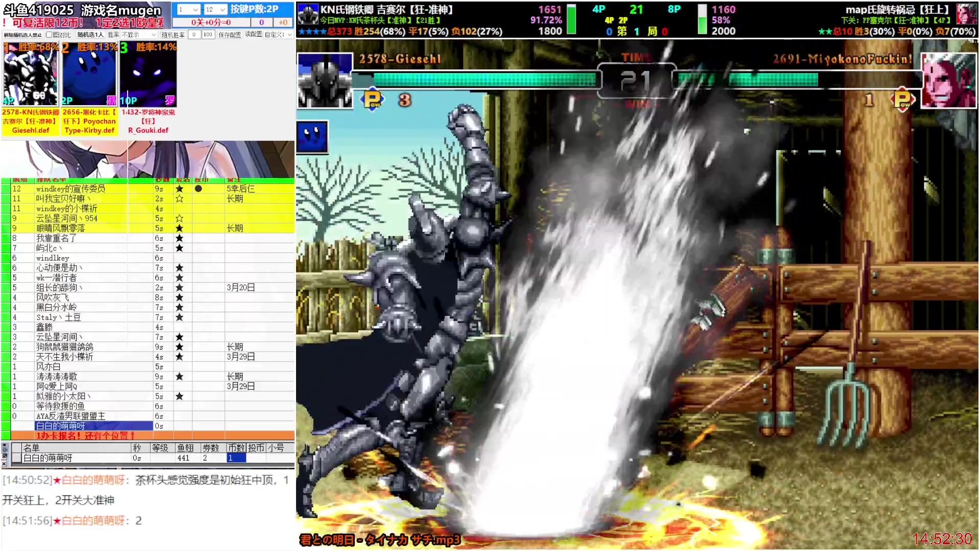Click the 随机胜率 button
This screenshot has height=551, width=980.
pyautogui.click(x=173, y=35)
